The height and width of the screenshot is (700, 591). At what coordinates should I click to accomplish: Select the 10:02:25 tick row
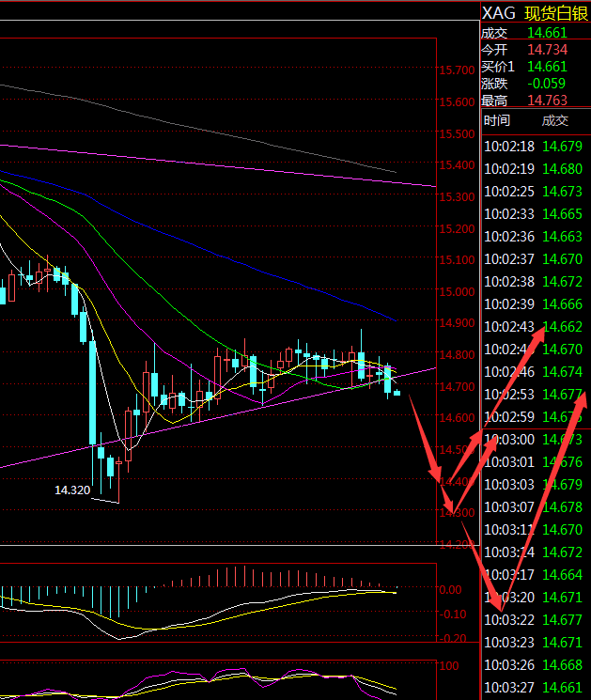(534, 192)
